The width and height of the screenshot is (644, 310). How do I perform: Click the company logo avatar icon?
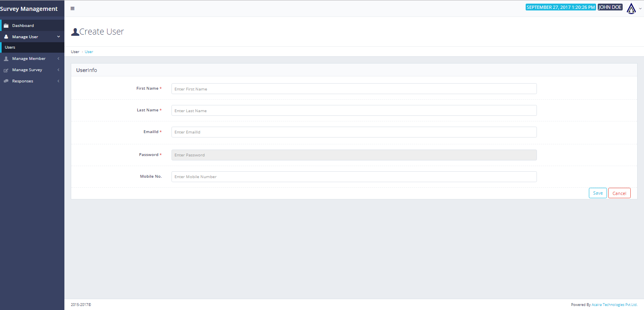click(631, 8)
